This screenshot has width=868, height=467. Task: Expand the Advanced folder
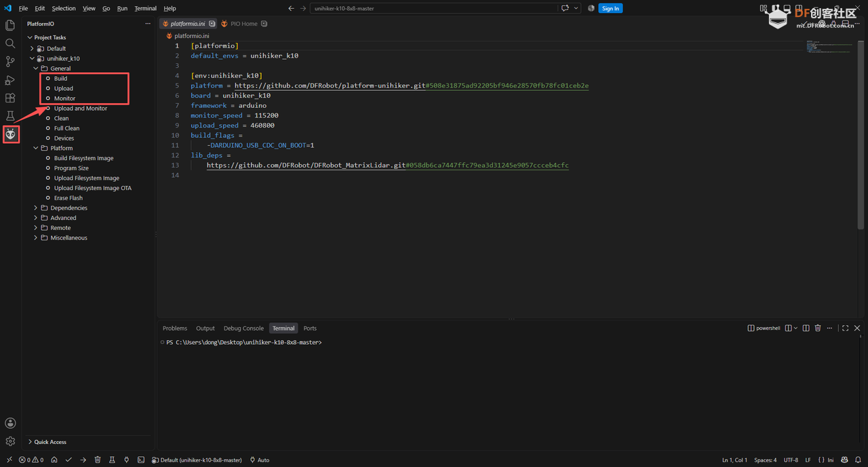click(36, 218)
